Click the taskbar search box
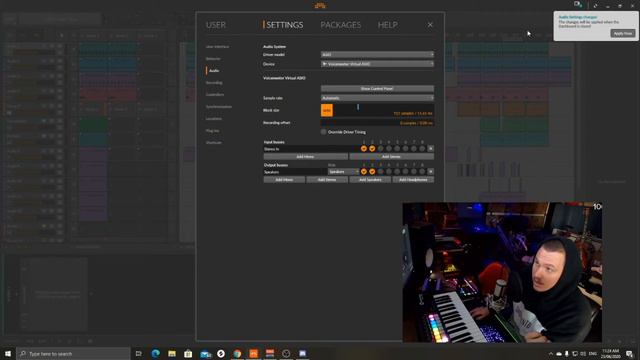The image size is (640, 360). point(73,353)
